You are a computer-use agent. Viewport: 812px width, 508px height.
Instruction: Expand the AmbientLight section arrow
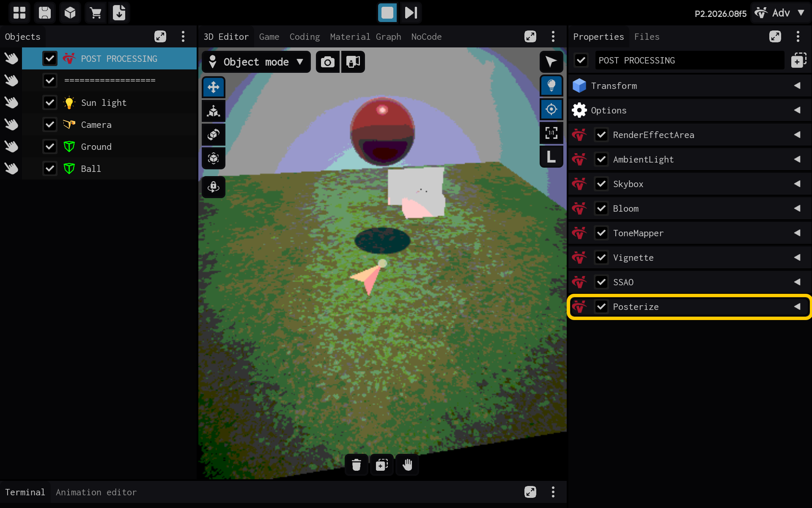click(797, 159)
